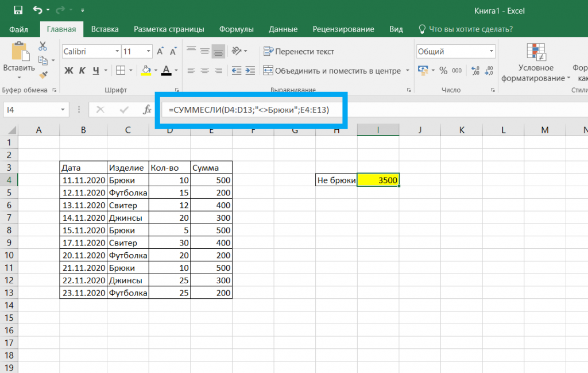Select the highlighted 3500 cell
The height and width of the screenshot is (373, 588).
point(378,180)
